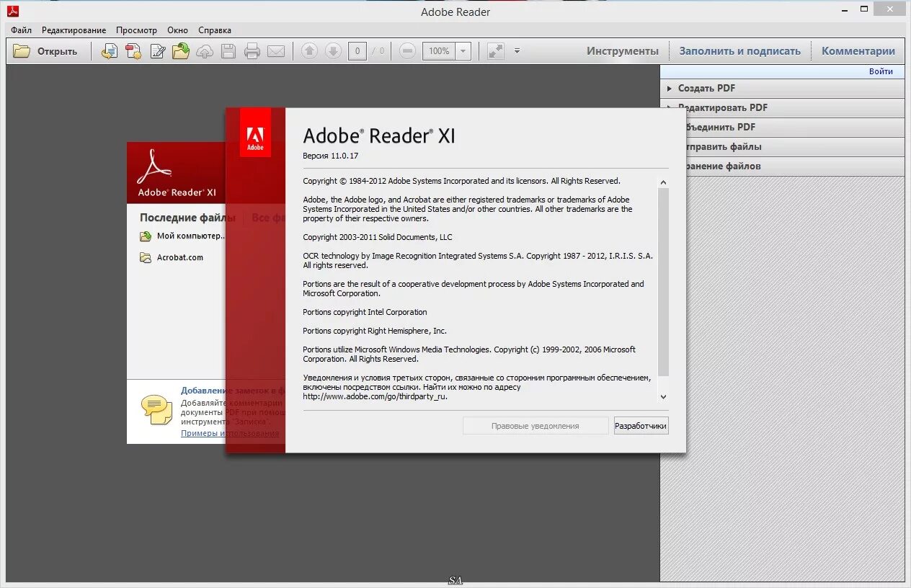The image size is (911, 588).
Task: Click the create PDF with gear icon
Action: (133, 51)
